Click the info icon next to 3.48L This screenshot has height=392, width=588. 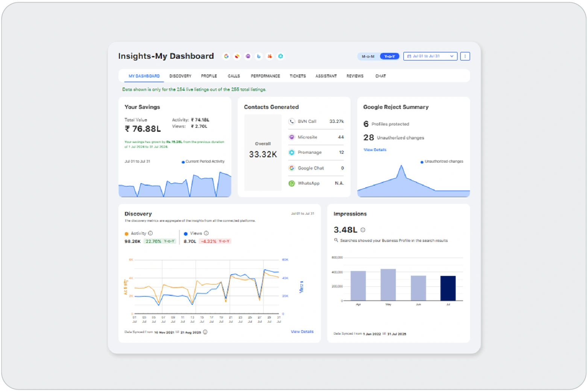pyautogui.click(x=363, y=230)
